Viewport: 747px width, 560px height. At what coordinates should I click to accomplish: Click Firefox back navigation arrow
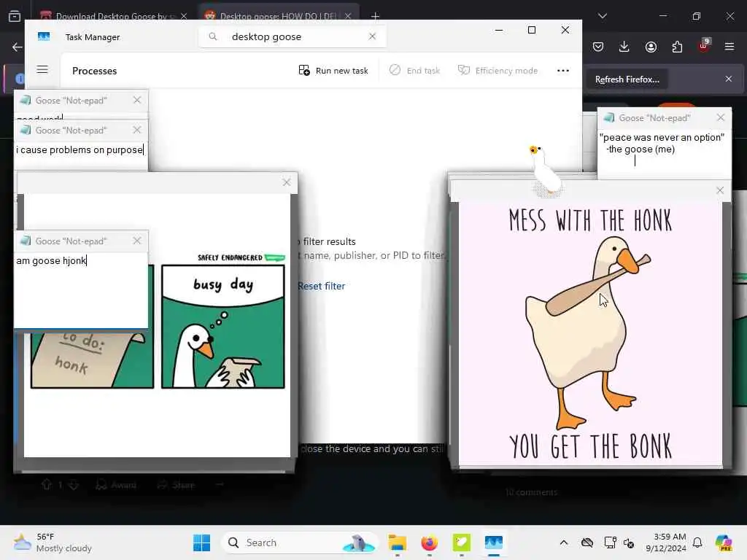click(x=18, y=47)
